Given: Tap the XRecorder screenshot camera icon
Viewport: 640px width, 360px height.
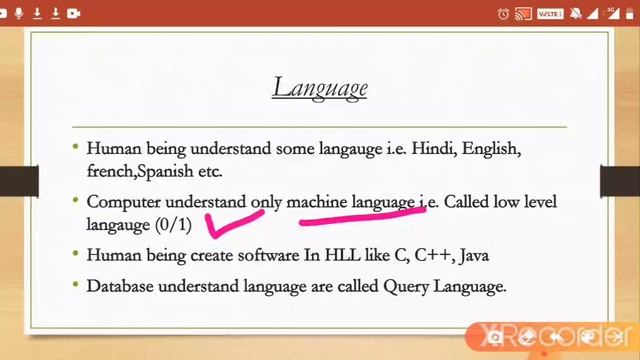Looking at the screenshot, I should pyautogui.click(x=495, y=338).
